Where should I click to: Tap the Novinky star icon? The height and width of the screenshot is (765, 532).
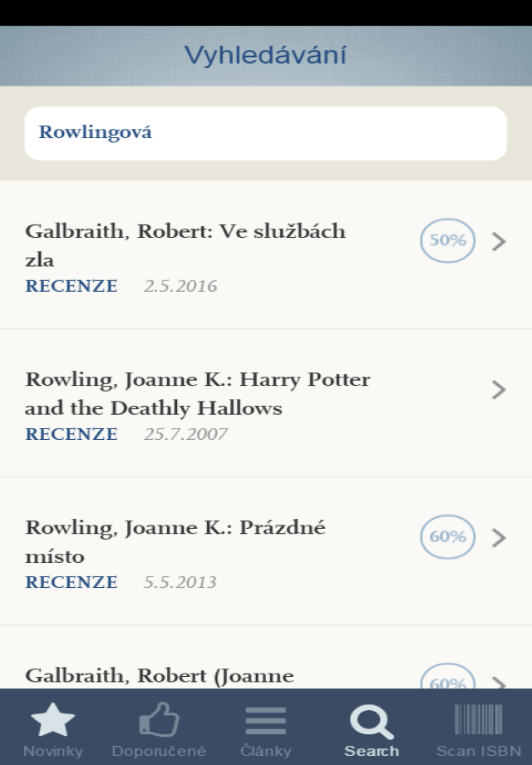tap(53, 719)
